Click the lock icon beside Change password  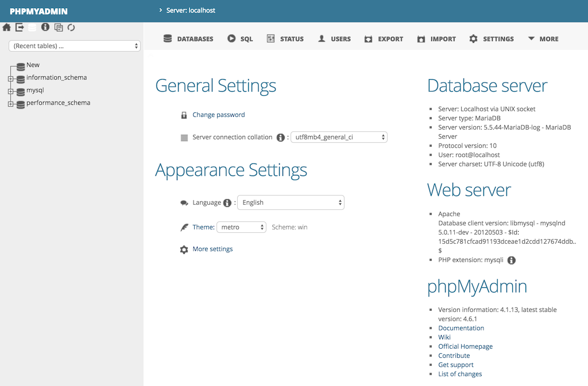[x=184, y=115]
